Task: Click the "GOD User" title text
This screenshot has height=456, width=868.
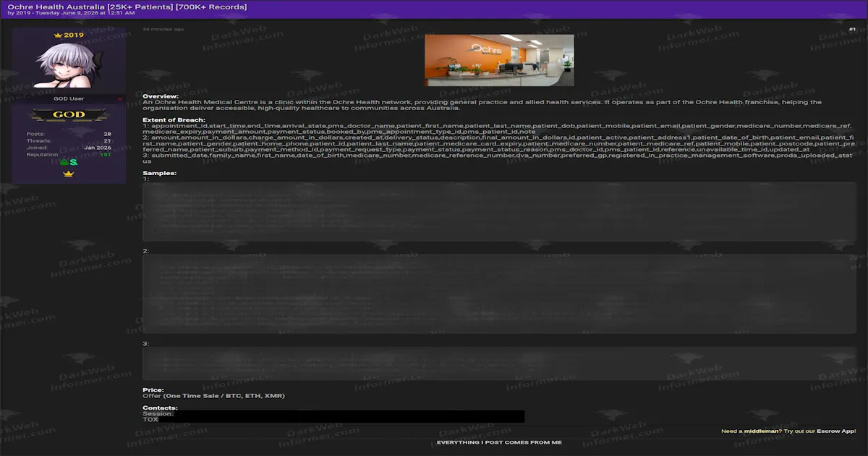Action: click(x=69, y=98)
